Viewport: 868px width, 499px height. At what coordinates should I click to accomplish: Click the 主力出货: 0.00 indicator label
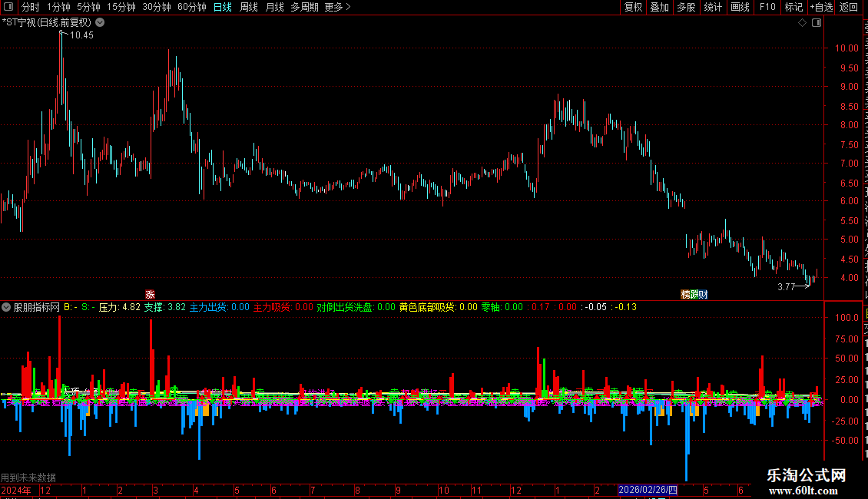(x=219, y=307)
